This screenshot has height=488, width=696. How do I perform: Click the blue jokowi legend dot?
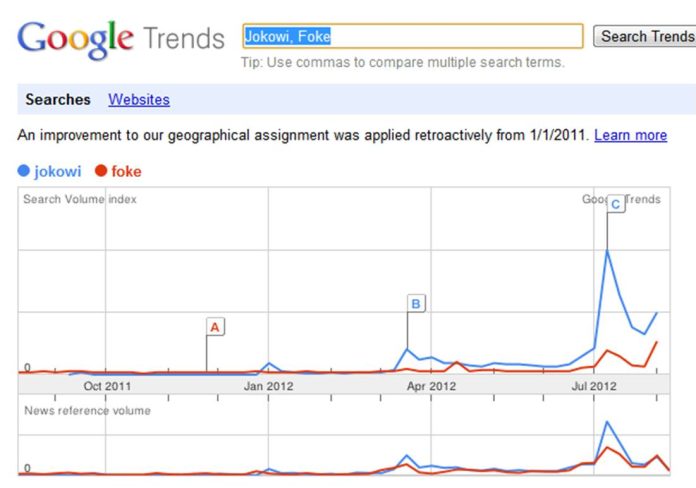click(25, 171)
